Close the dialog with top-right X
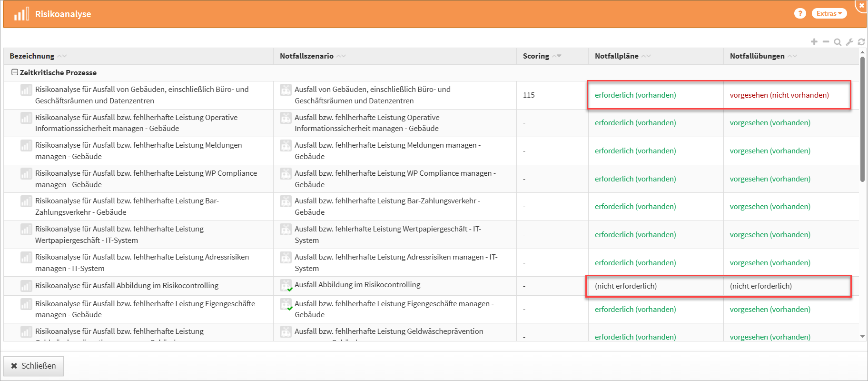868x381 pixels. (x=862, y=5)
